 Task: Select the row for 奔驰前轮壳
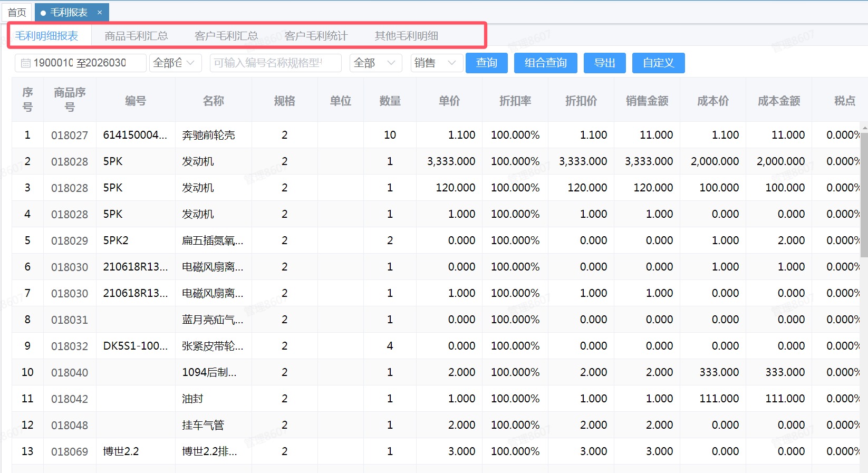click(x=208, y=135)
